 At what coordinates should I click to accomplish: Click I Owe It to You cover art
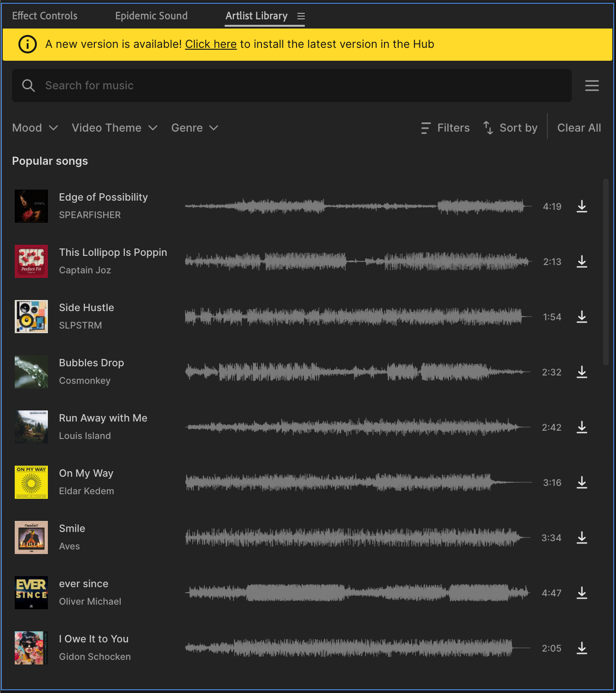pos(31,648)
